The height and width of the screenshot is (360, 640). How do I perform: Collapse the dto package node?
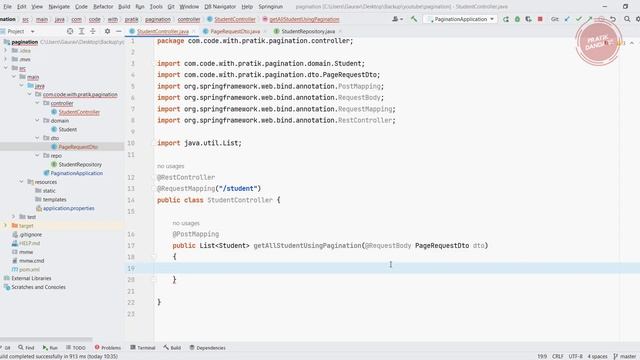click(x=37, y=138)
